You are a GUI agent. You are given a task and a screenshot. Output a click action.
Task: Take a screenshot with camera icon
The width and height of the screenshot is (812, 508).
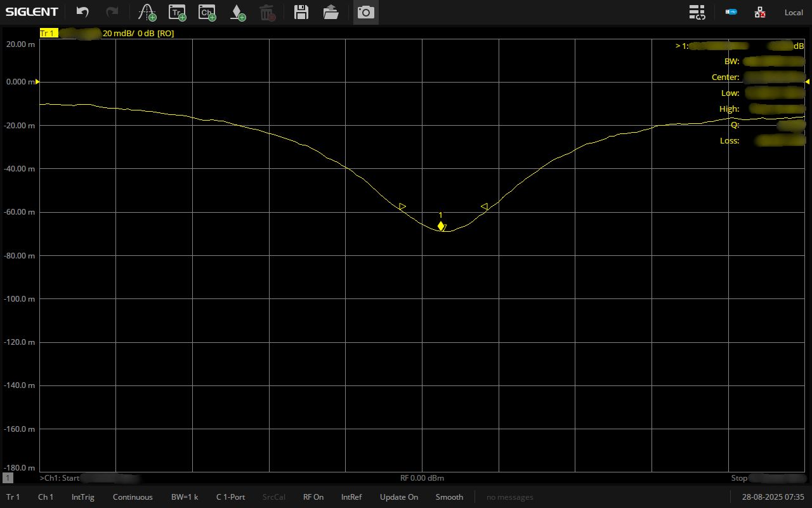coord(365,12)
